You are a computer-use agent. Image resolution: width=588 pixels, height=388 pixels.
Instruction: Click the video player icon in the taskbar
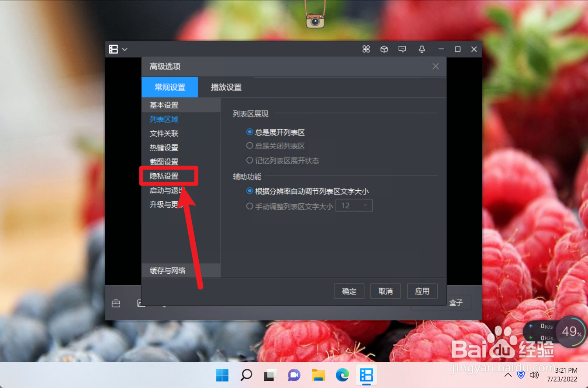(x=366, y=375)
